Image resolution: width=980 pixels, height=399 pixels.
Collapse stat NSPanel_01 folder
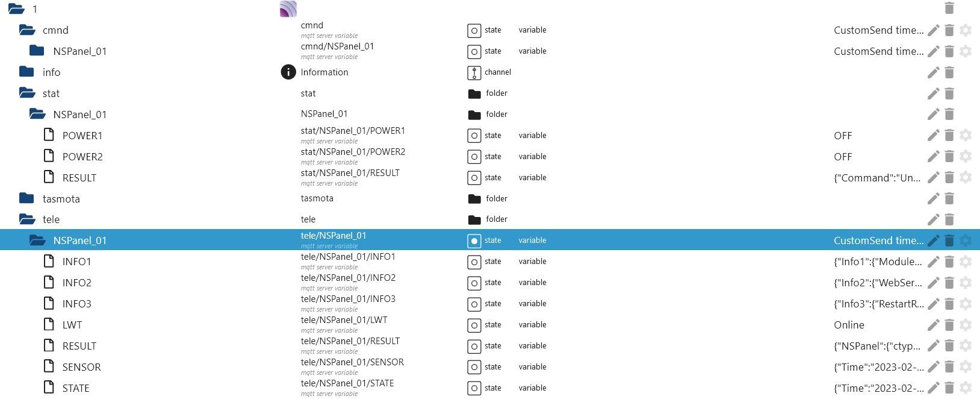(x=37, y=114)
